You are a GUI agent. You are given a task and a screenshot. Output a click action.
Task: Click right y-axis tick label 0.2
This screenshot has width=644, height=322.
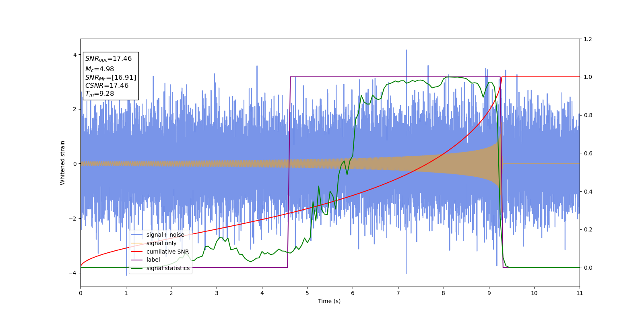click(588, 229)
